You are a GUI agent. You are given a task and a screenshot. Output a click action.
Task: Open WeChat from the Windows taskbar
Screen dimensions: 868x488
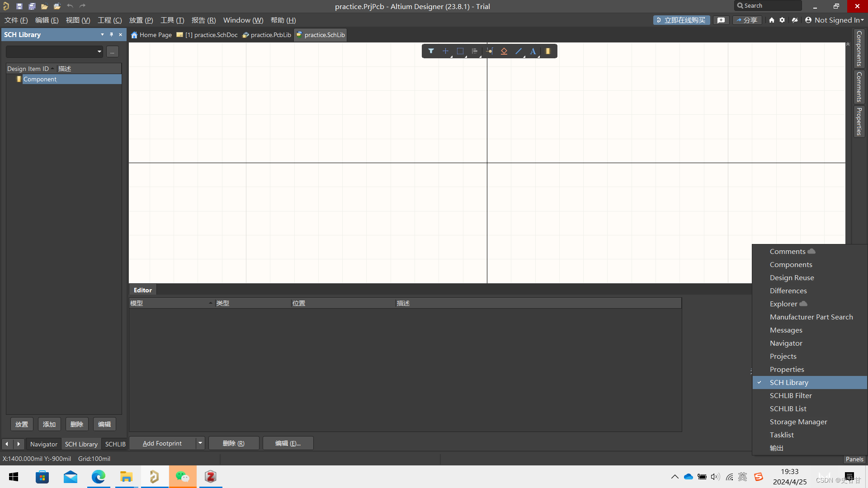pyautogui.click(x=183, y=477)
